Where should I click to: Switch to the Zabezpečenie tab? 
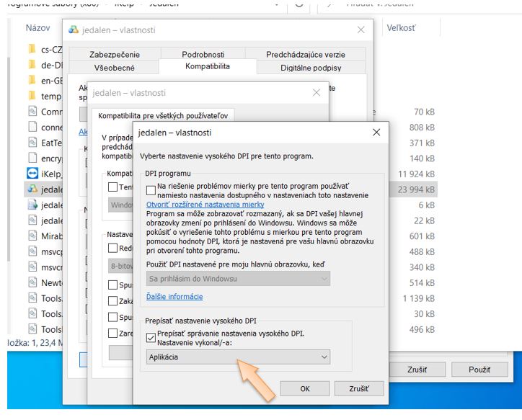(x=115, y=54)
